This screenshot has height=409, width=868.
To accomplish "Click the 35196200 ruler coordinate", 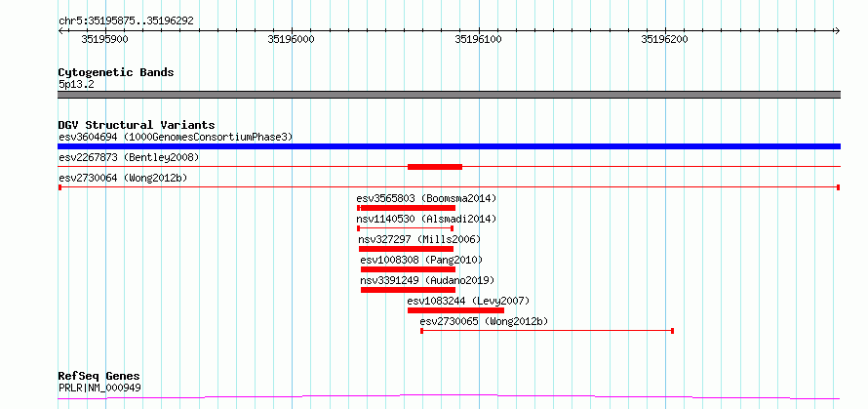I will click(664, 39).
